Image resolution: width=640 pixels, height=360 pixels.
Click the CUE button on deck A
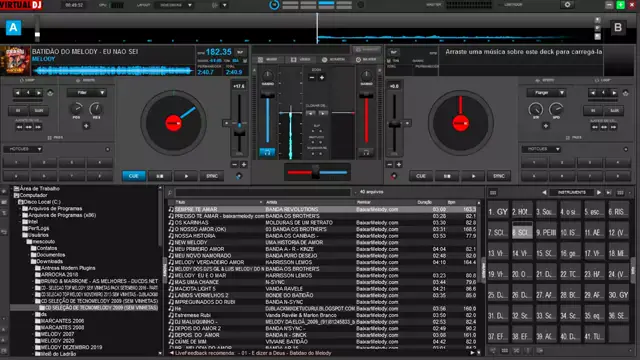pos(134,176)
